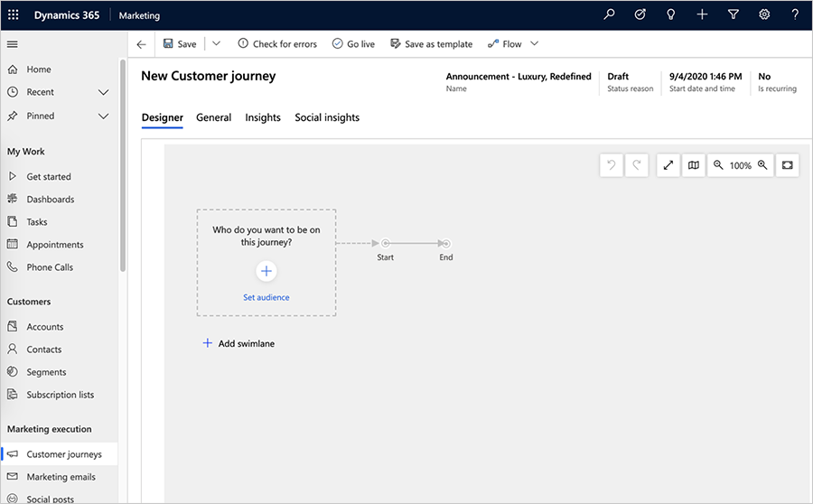The height and width of the screenshot is (504, 813).
Task: Click the search magnifier in top bar
Action: (x=609, y=14)
